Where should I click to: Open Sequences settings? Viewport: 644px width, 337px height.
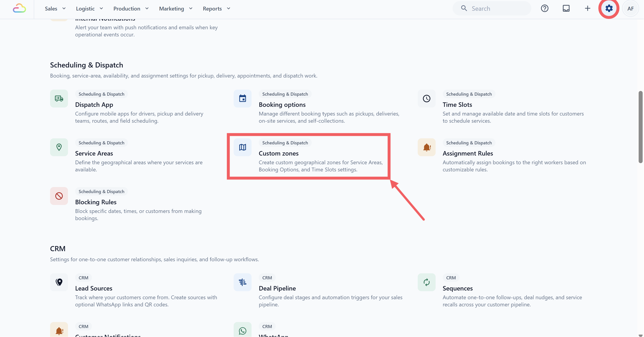458,288
